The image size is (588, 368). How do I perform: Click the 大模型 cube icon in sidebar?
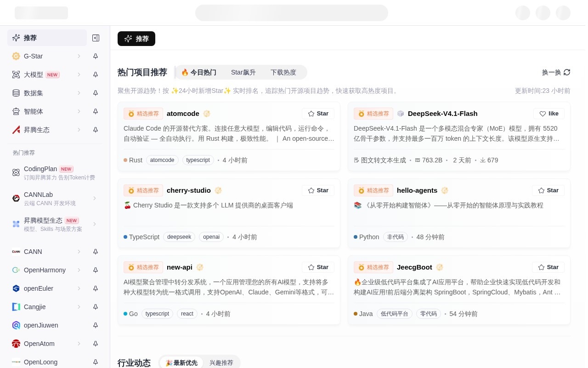click(x=16, y=75)
